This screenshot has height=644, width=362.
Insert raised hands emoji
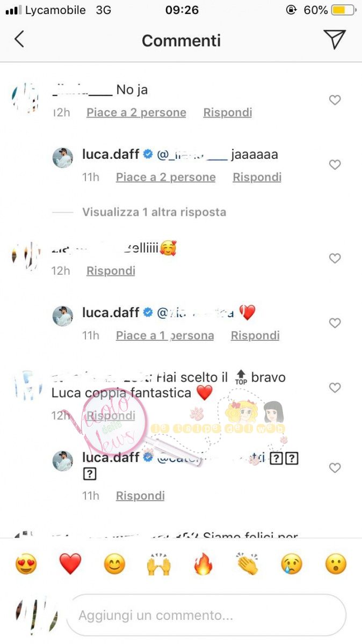158,564
